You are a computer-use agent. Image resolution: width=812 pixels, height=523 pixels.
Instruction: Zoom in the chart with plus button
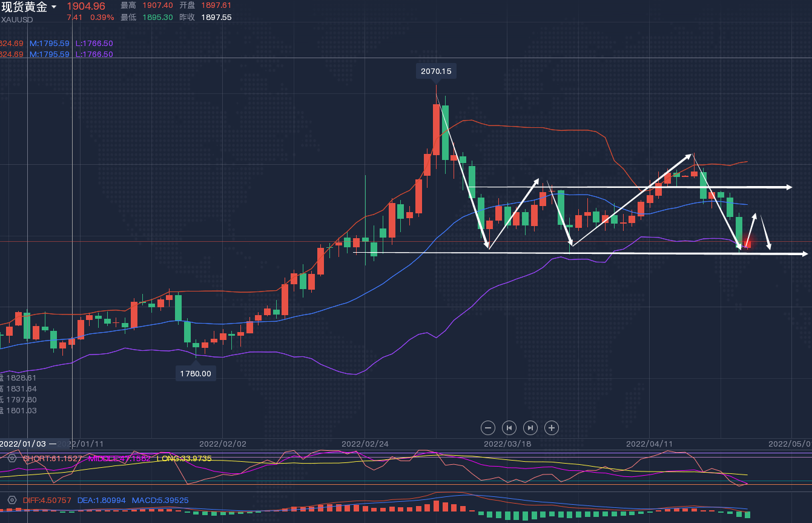click(552, 428)
